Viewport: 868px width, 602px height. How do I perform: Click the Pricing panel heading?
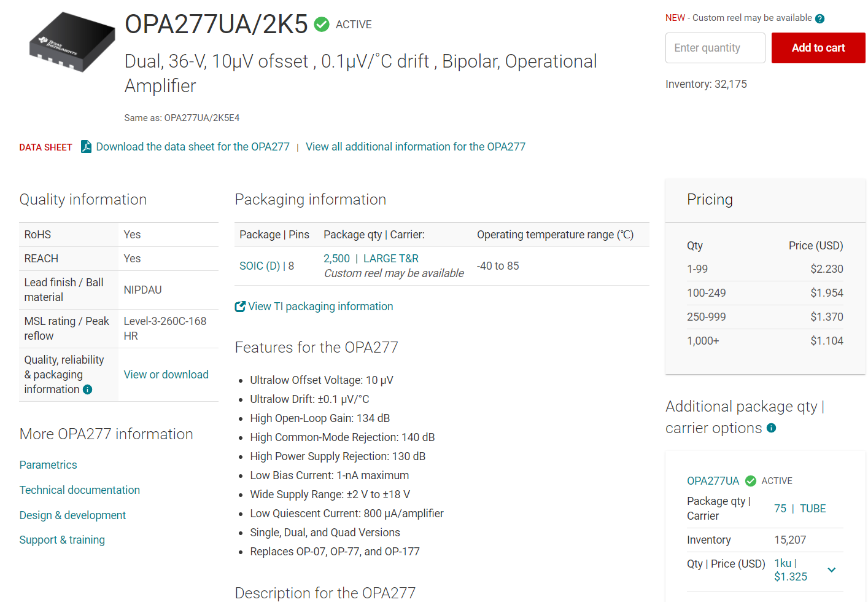pos(710,200)
